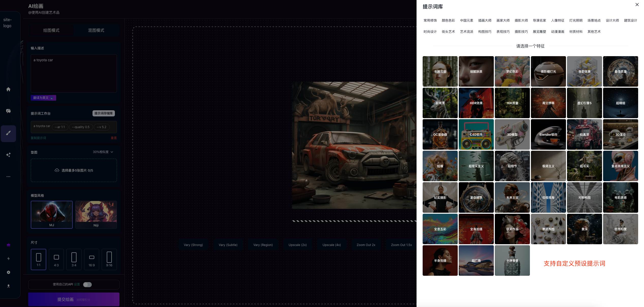Open the chat bubbles sidebar icon
The width and height of the screenshot is (644, 307).
8,111
